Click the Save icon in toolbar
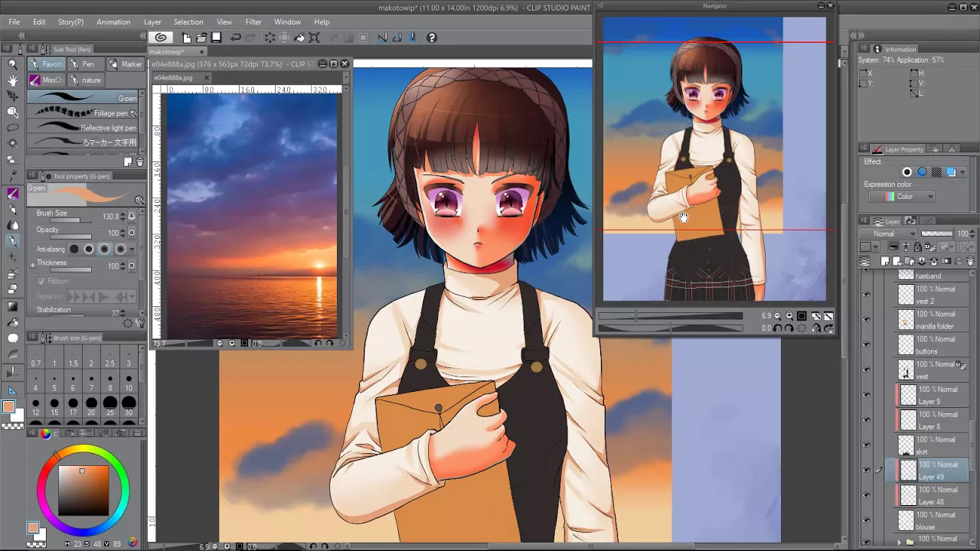The image size is (980, 551). [217, 37]
